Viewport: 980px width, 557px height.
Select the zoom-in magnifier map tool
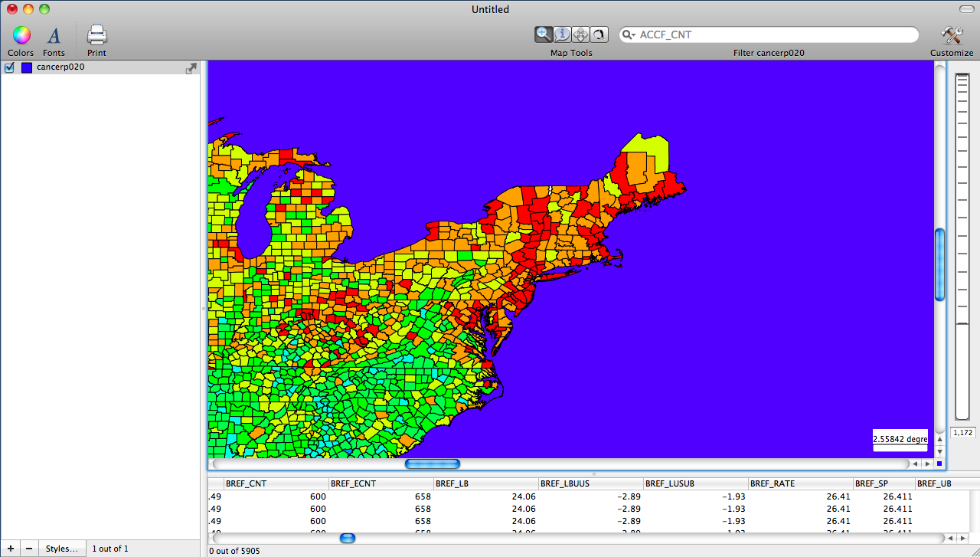544,34
